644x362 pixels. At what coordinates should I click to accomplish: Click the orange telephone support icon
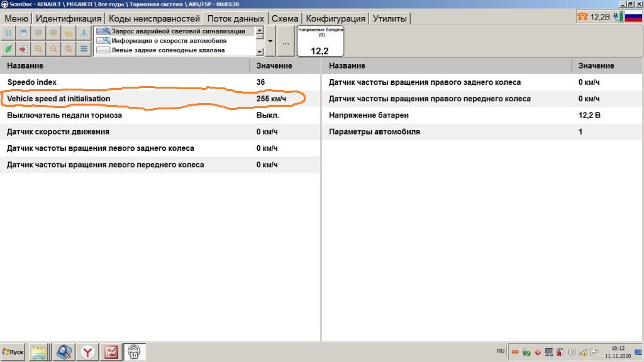(x=582, y=17)
